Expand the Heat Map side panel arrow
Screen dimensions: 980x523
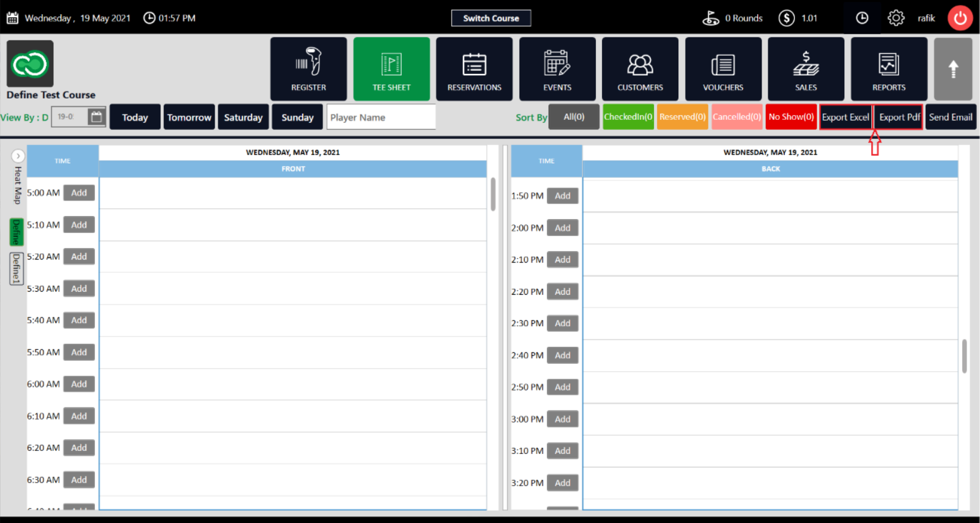pos(18,156)
